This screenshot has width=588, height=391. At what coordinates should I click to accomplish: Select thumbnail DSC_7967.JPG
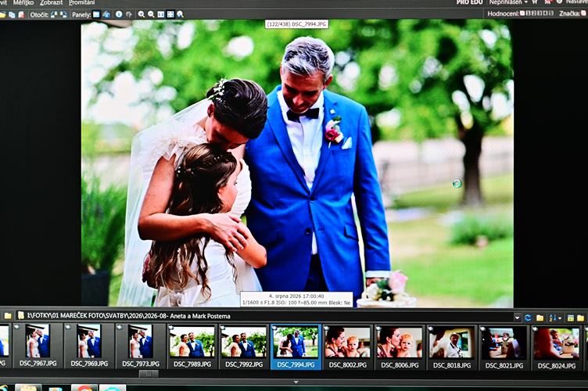click(x=38, y=346)
